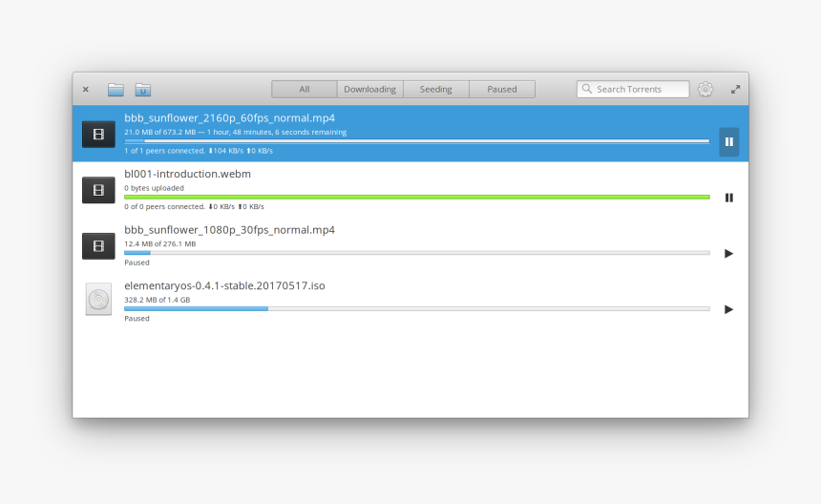This screenshot has width=821, height=504.
Task: Maximize the window using the expand arrows
Action: [x=736, y=90]
